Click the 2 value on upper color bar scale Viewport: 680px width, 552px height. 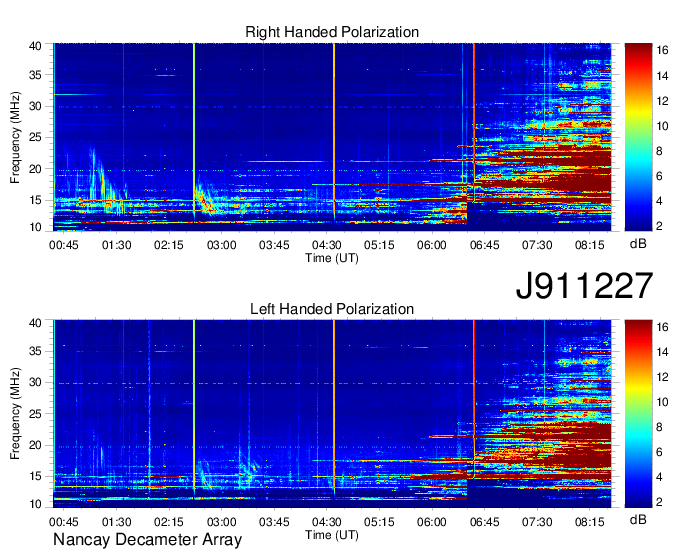coord(659,226)
